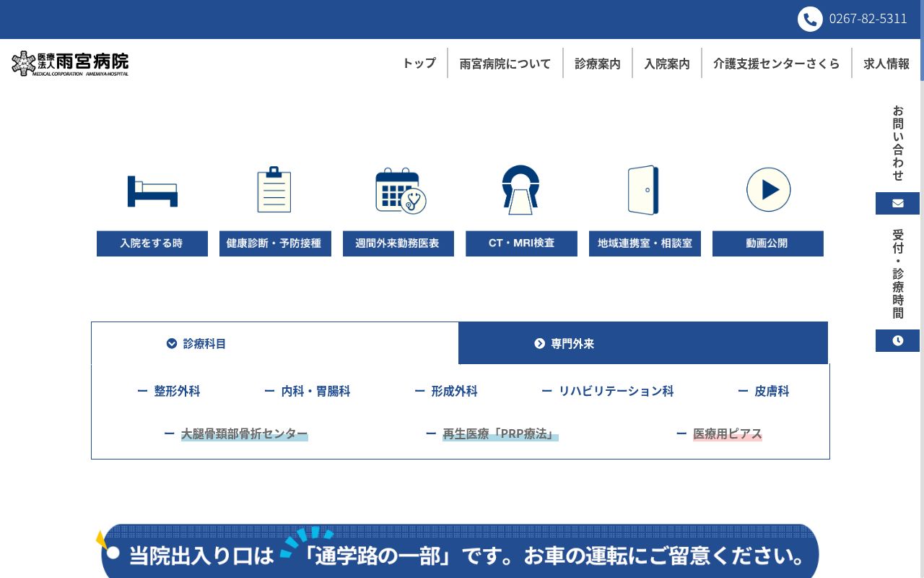Open 求人情報 menu item

[x=886, y=63]
